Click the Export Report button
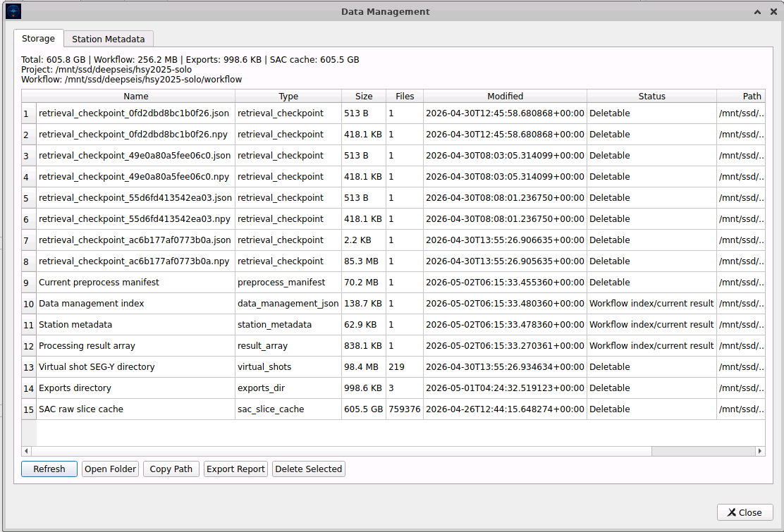Screen dimensions: 784x532 (235, 469)
